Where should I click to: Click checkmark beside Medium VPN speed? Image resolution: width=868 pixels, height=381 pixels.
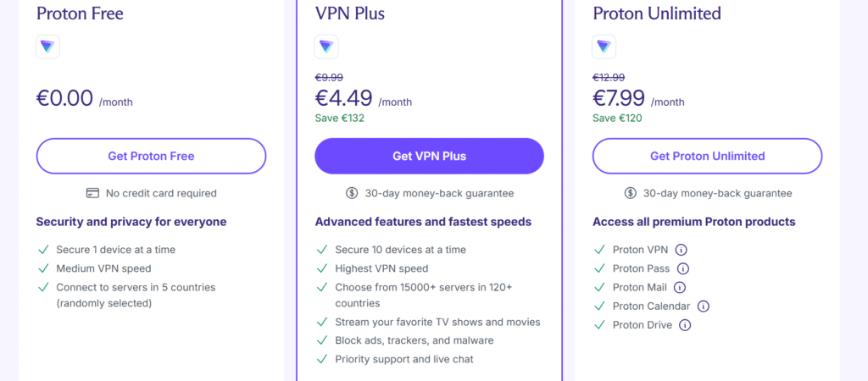pyautogui.click(x=43, y=268)
